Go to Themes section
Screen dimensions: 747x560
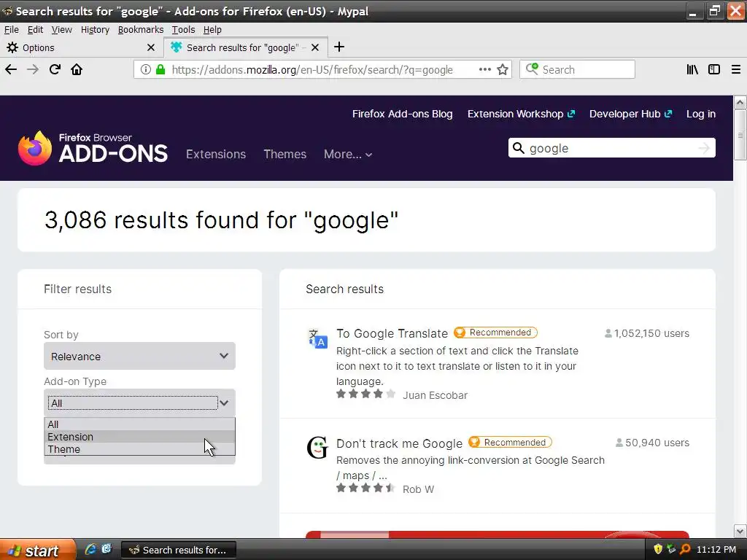[x=285, y=155]
